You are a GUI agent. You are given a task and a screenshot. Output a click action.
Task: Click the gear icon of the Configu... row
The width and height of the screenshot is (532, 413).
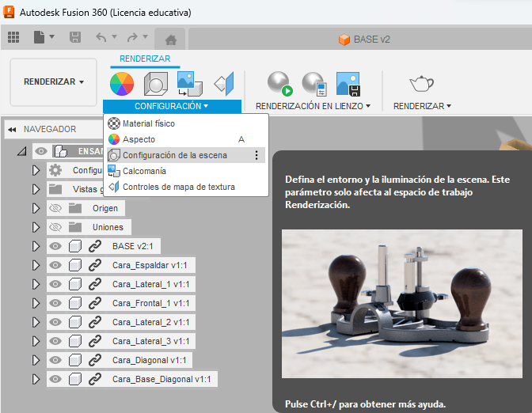coord(55,170)
